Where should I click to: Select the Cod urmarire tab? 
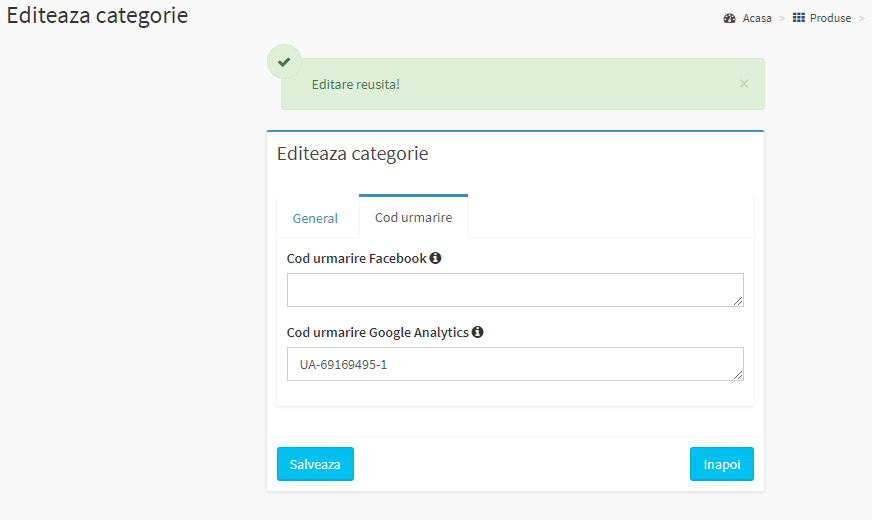click(x=413, y=217)
